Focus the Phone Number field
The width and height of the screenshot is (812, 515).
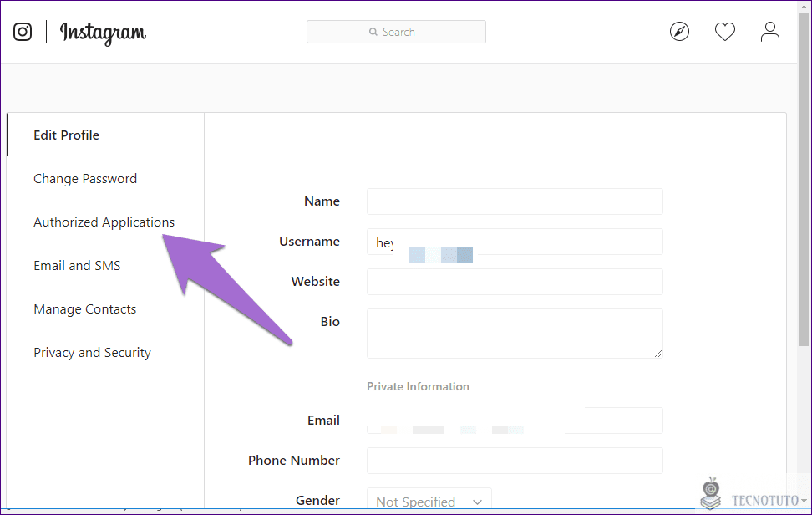[515, 461]
